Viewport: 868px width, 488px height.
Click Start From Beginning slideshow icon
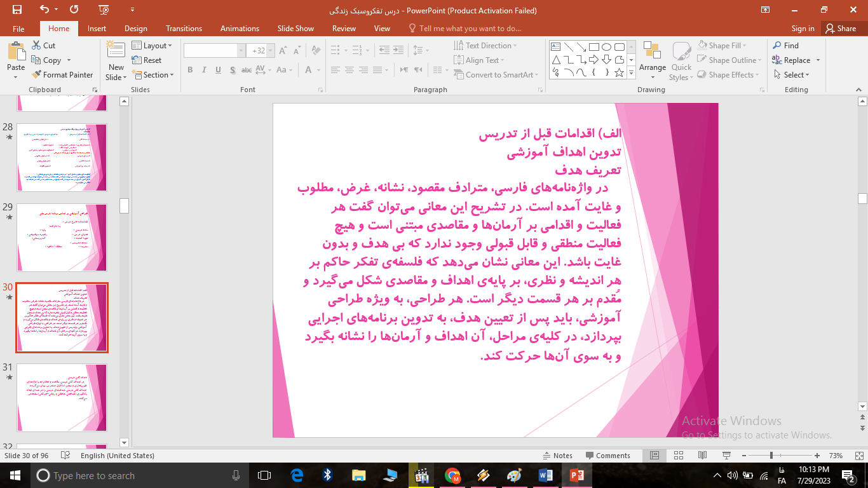[x=104, y=10]
